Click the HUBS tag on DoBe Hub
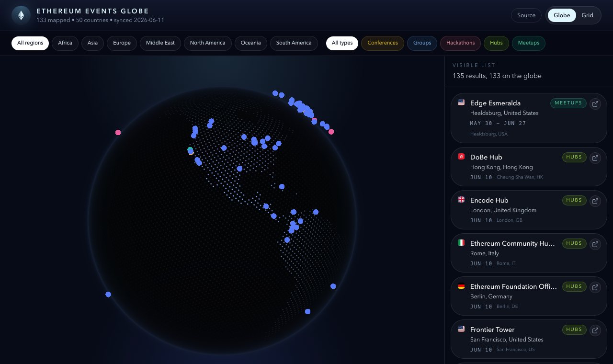Screen dimensions: 613x364 tap(574, 157)
